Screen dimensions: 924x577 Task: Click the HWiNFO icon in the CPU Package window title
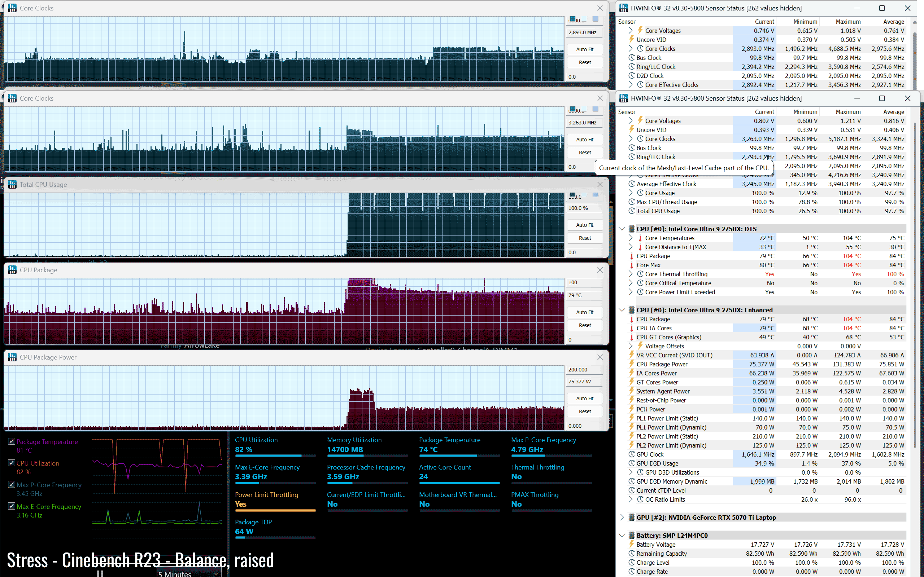click(x=12, y=270)
